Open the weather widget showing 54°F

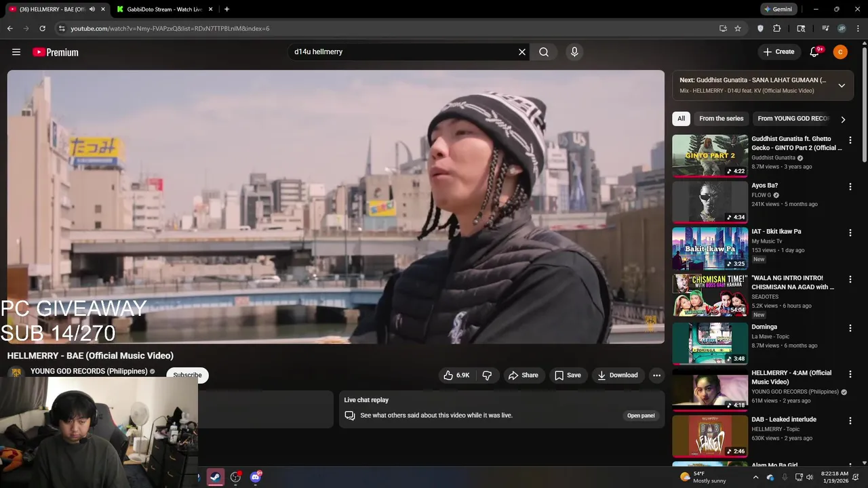point(703,477)
